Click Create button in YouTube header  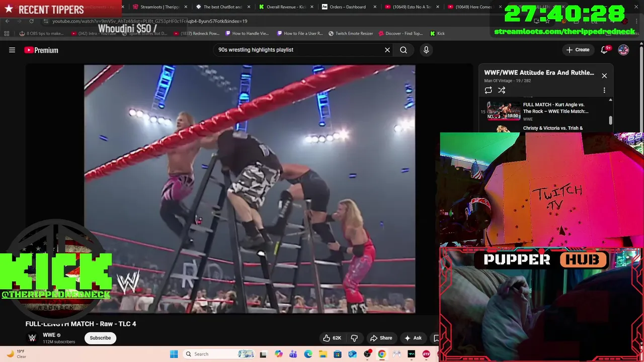coord(578,50)
